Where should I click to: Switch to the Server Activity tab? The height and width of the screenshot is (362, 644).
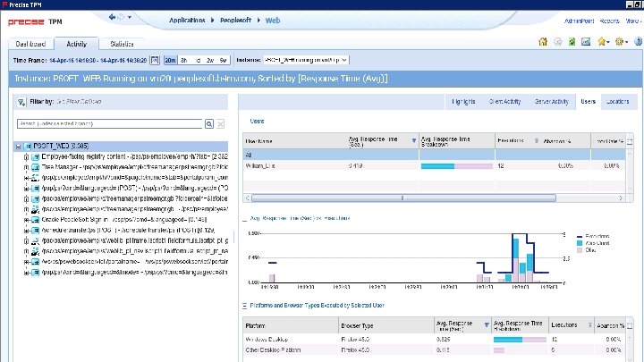point(552,101)
